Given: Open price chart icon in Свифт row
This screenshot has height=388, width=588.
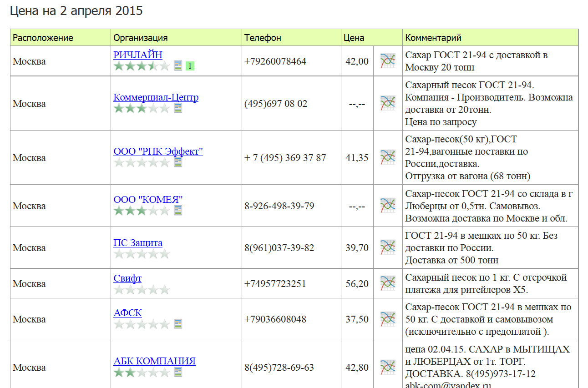Looking at the screenshot, I should (x=388, y=283).
